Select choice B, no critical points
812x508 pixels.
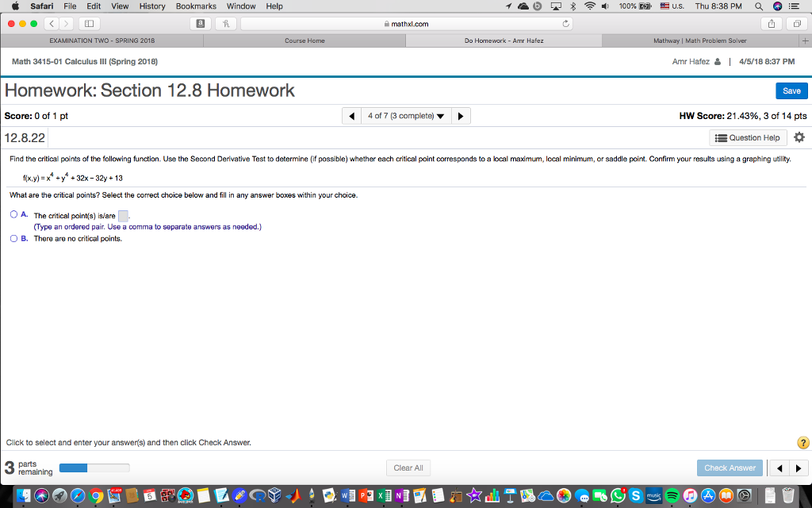click(13, 239)
